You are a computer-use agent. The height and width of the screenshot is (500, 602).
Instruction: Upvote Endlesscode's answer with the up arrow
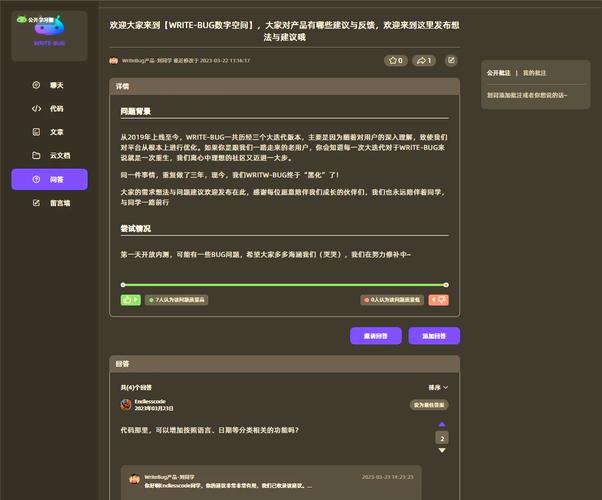pyautogui.click(x=442, y=424)
